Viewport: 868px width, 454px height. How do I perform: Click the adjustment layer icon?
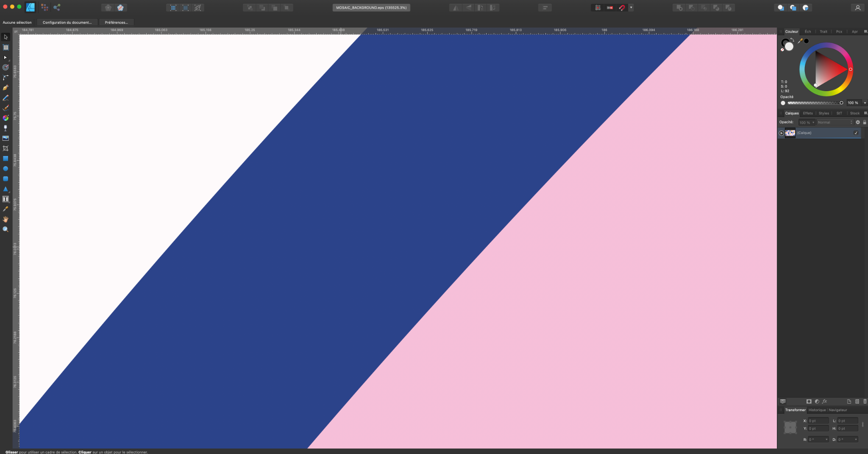click(x=817, y=401)
